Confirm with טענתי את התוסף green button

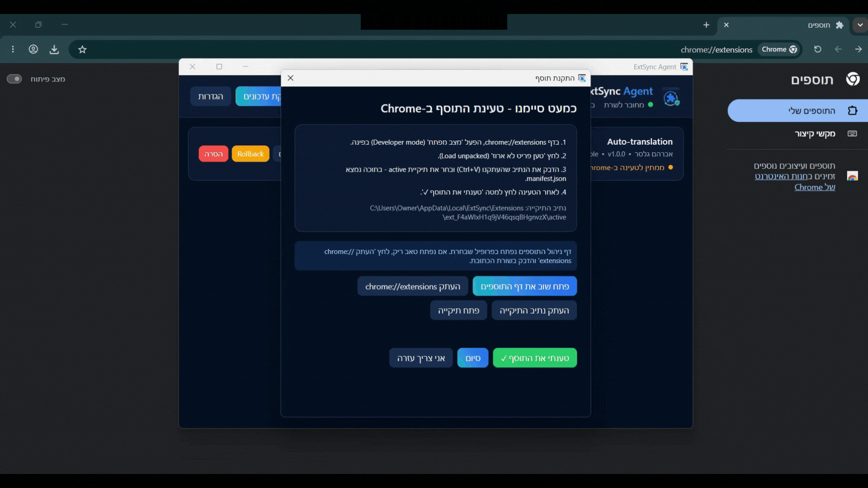coord(534,358)
